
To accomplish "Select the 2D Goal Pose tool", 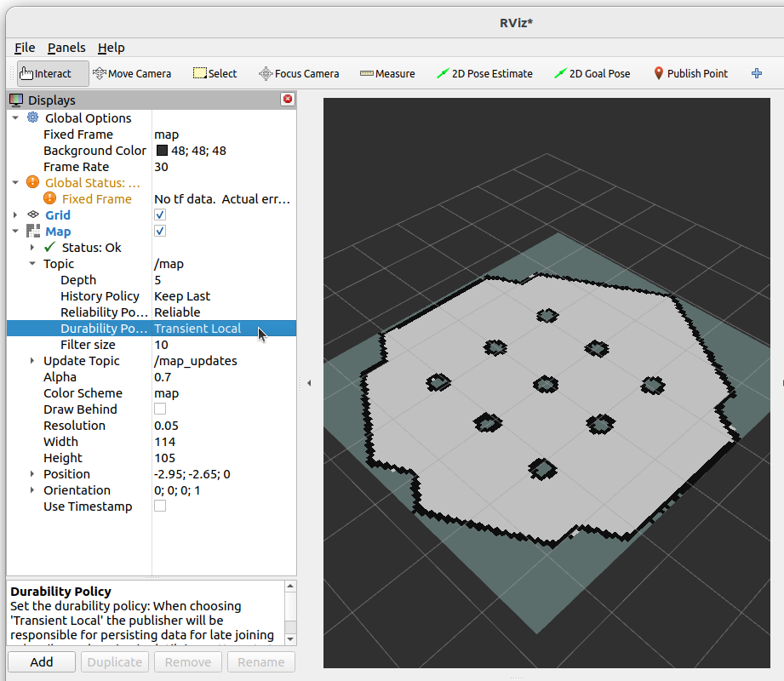I will (592, 73).
